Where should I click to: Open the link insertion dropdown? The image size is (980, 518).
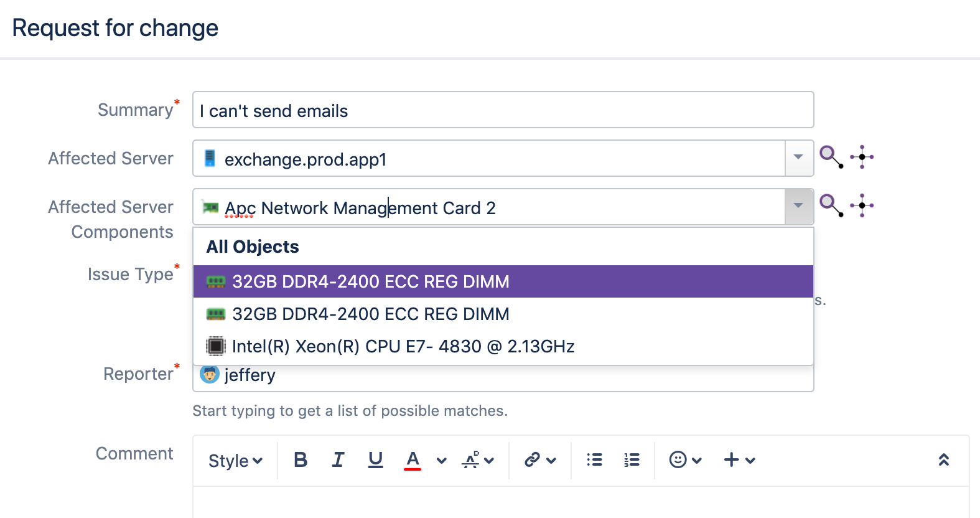(539, 460)
